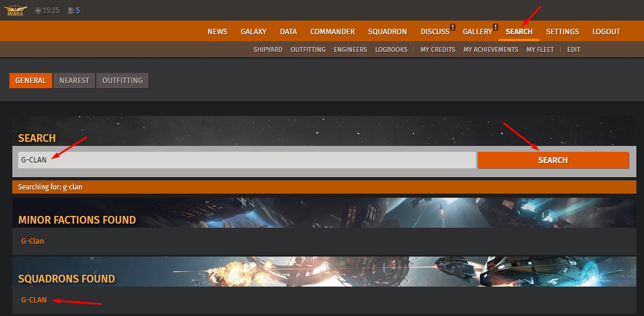Switch to the Outfitting search tab
This screenshot has height=316, width=644.
[122, 81]
